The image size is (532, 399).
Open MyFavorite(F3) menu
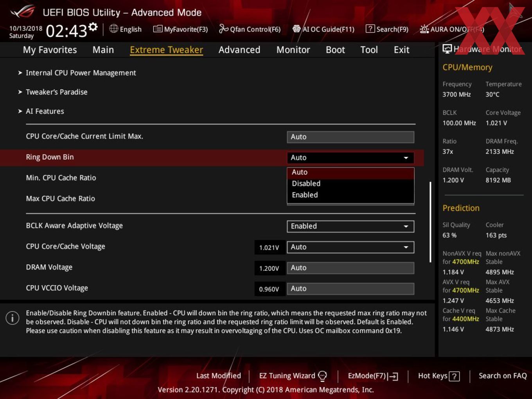click(x=186, y=29)
